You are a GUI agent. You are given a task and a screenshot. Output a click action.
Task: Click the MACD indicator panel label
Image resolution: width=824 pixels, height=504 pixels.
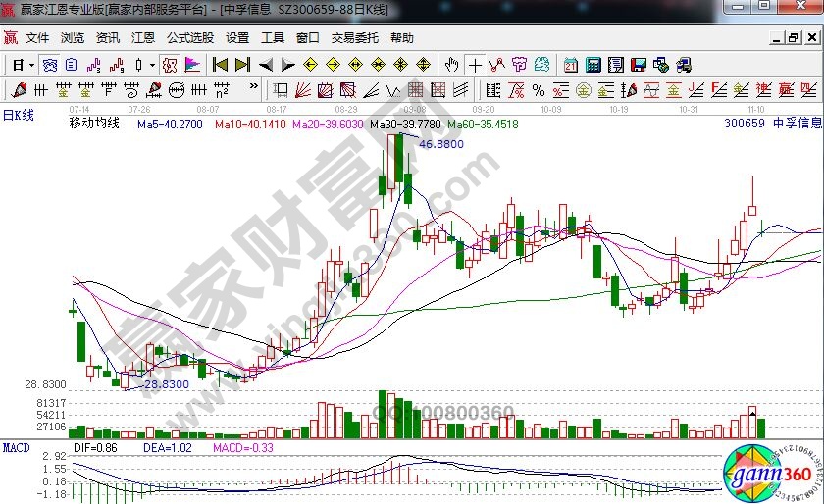(x=15, y=447)
